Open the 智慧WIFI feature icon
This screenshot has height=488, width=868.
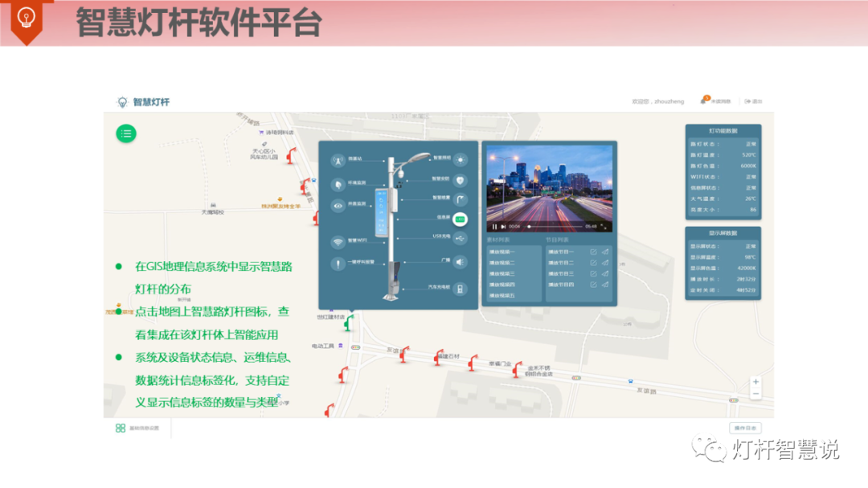point(338,243)
